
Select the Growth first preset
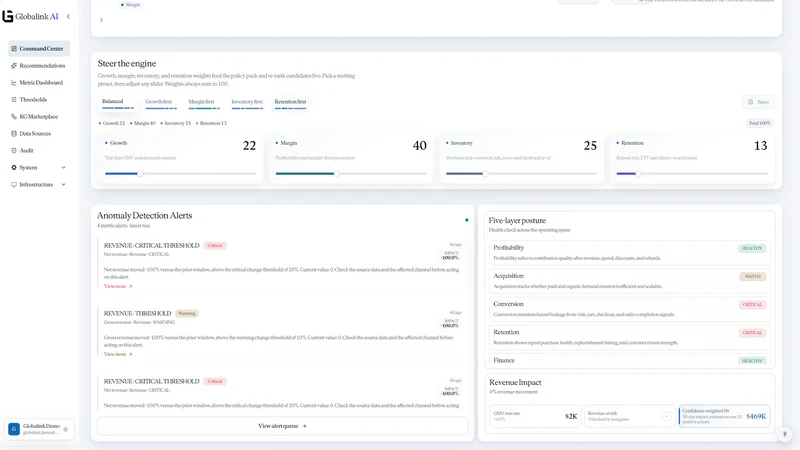[160, 103]
